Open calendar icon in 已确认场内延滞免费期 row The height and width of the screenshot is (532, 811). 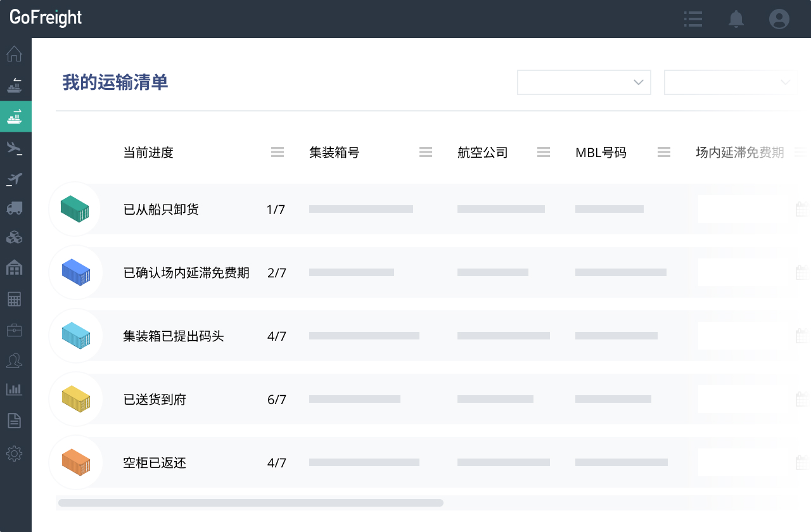802,272
